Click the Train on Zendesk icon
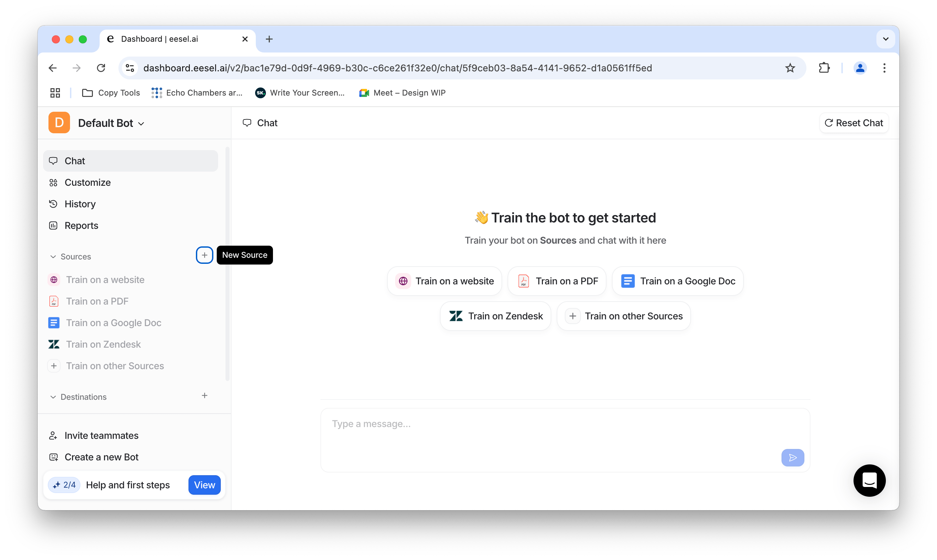The width and height of the screenshot is (937, 560). [456, 315]
